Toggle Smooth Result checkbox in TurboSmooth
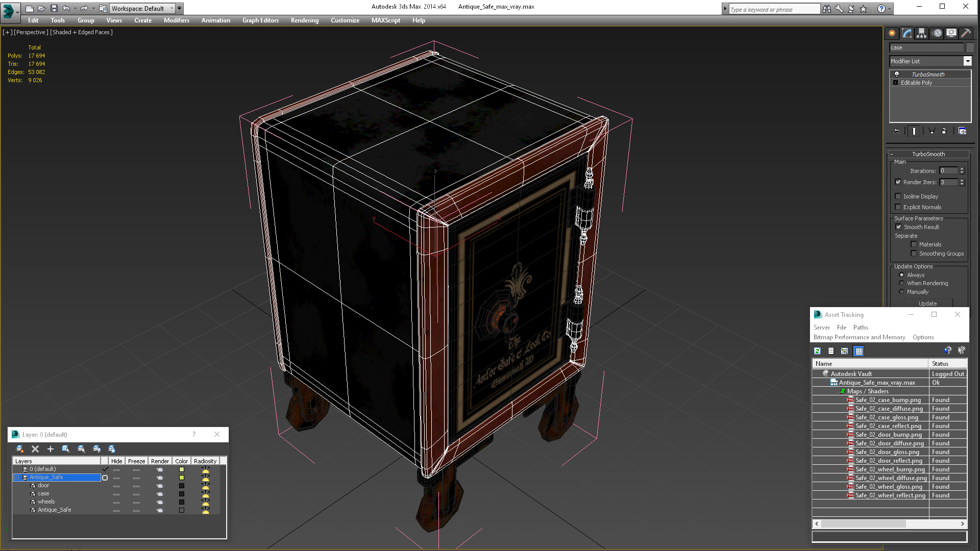 898,227
